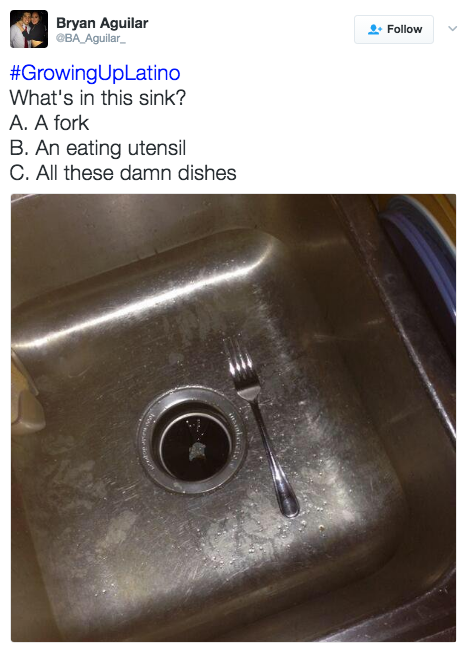Select the line "B. An eating utensil"
Viewport: 467px width, 648px height.
(98, 148)
